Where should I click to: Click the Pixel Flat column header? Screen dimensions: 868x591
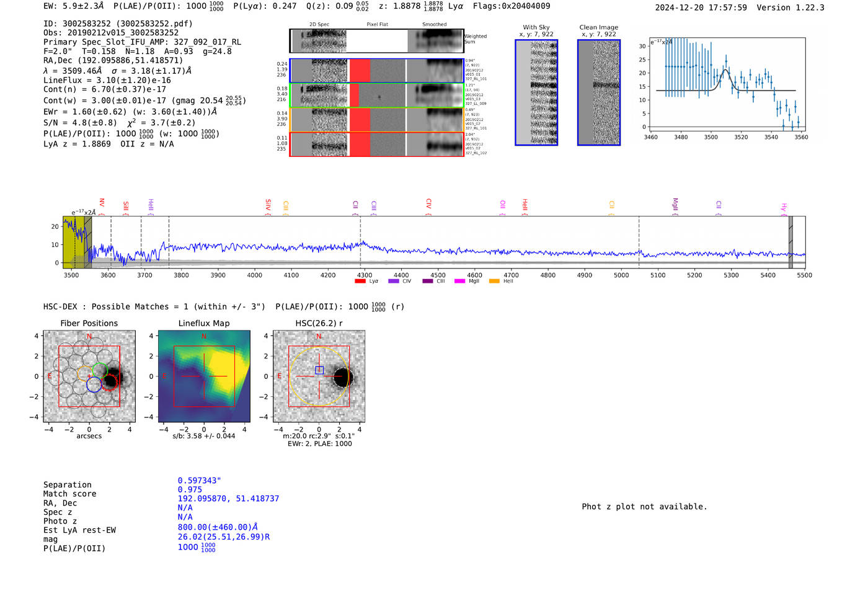click(378, 25)
